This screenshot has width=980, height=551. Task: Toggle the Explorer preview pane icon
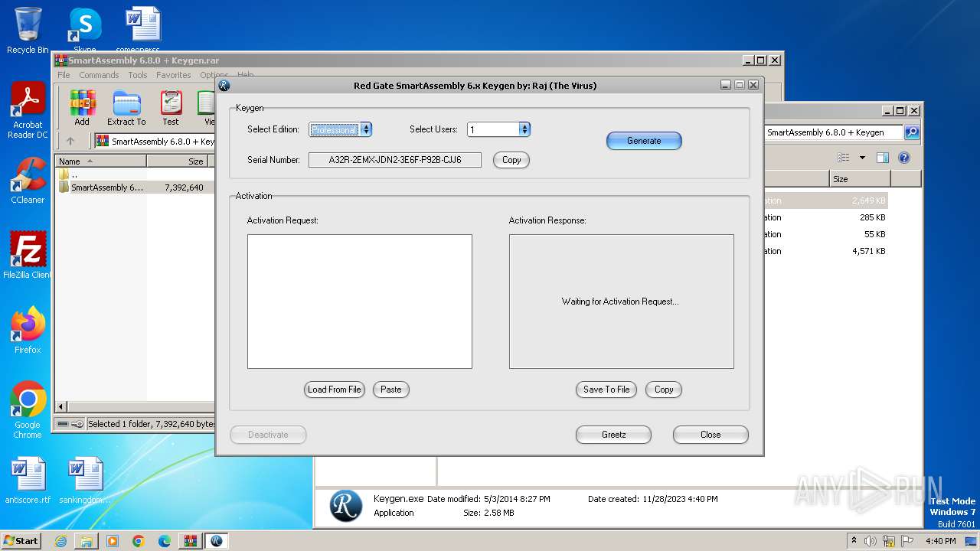(883, 158)
